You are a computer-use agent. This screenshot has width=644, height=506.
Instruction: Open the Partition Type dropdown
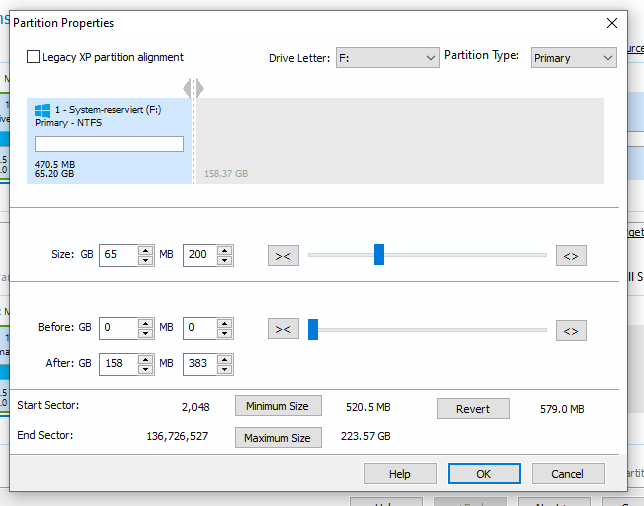pos(573,58)
